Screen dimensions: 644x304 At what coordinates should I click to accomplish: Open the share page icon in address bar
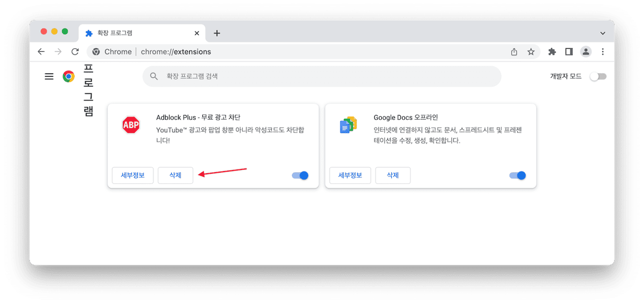click(514, 51)
